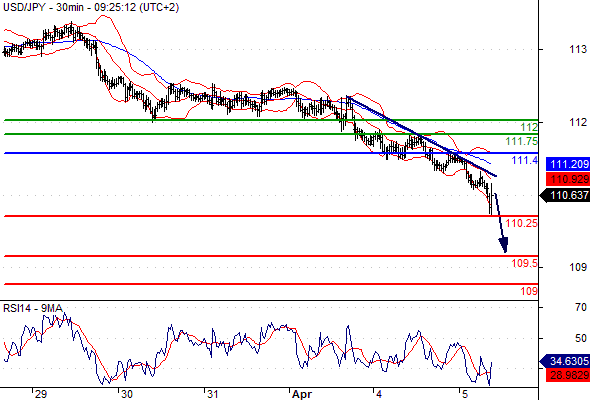Image resolution: width=590 pixels, height=400 pixels.
Task: Click the 109.5 red support label
Action: click(525, 263)
